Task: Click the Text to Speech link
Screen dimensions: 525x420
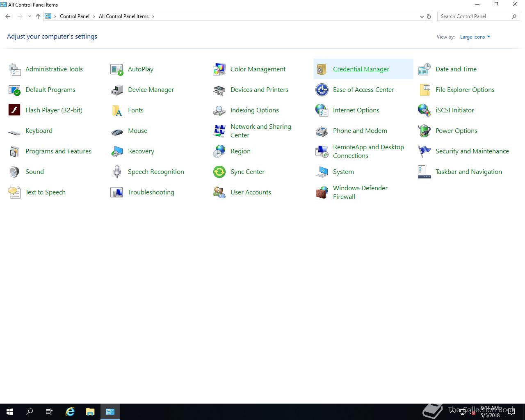Action: click(x=46, y=192)
